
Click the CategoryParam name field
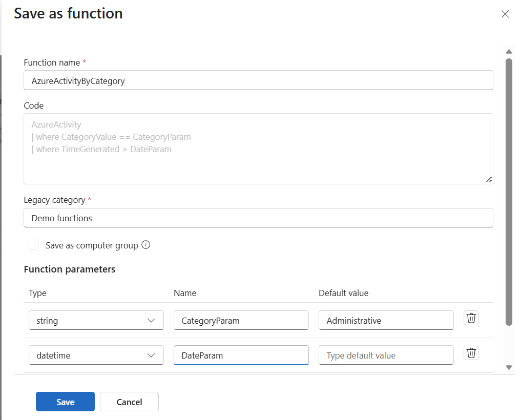click(x=241, y=320)
